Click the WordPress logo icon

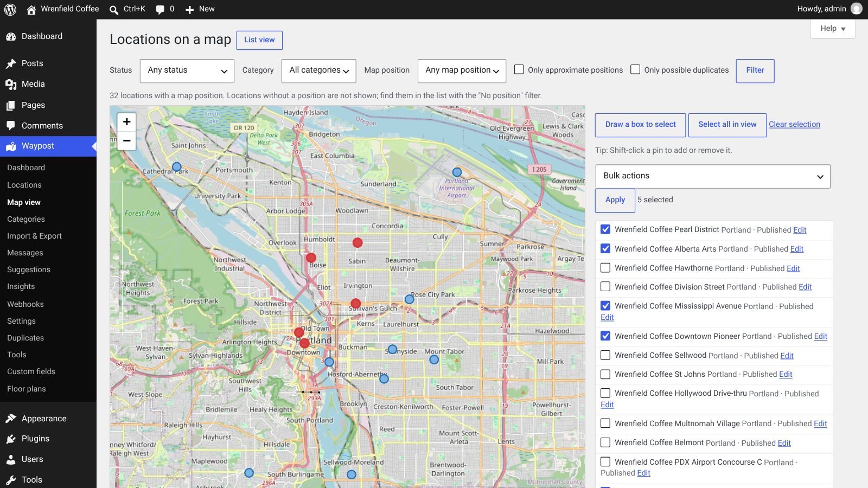(10, 9)
